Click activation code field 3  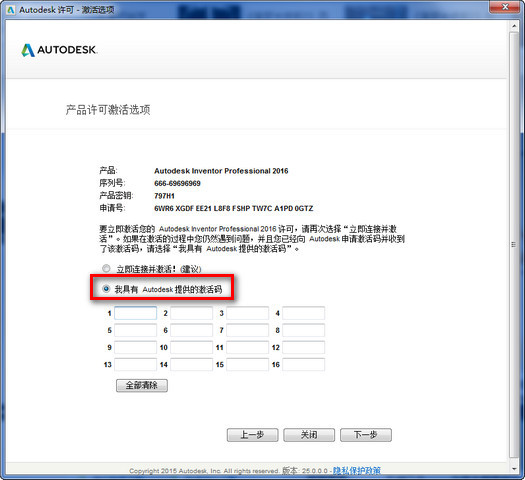(x=247, y=313)
